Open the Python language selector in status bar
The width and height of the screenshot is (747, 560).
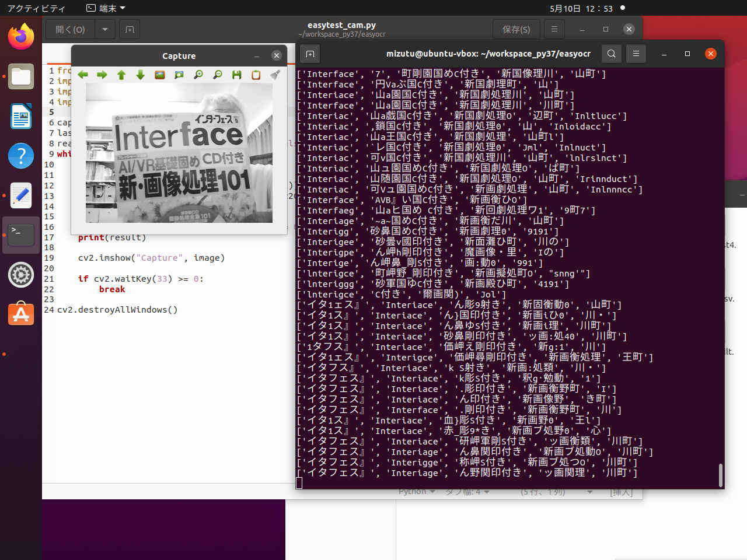417,492
